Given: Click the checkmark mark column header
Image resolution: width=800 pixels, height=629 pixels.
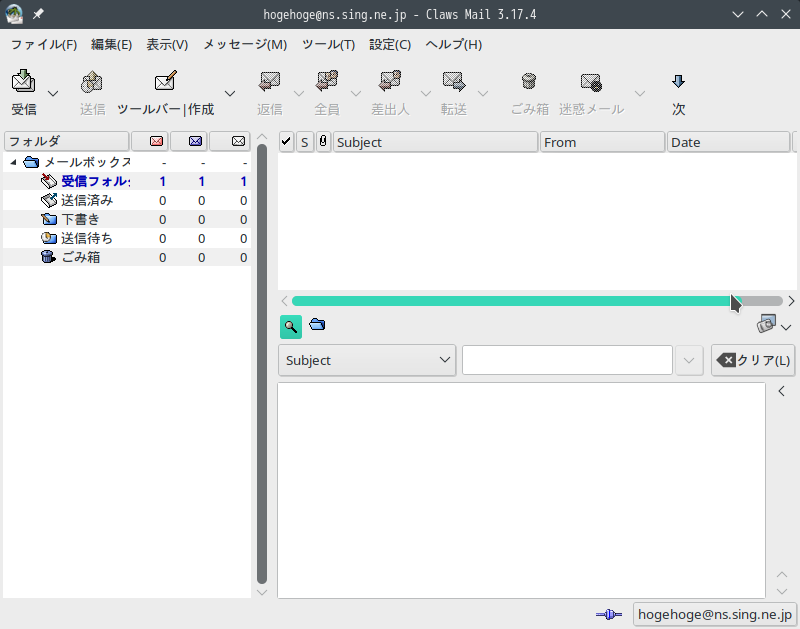Looking at the screenshot, I should click(x=286, y=142).
